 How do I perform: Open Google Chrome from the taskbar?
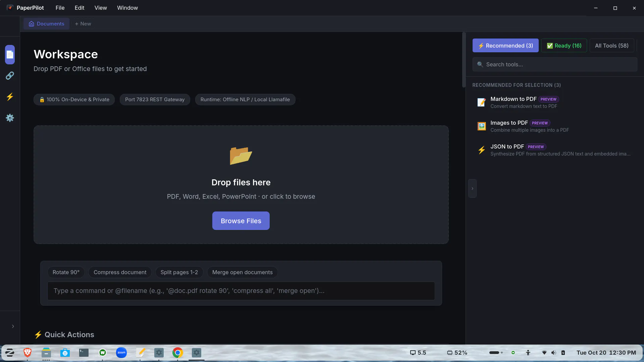[178, 353]
